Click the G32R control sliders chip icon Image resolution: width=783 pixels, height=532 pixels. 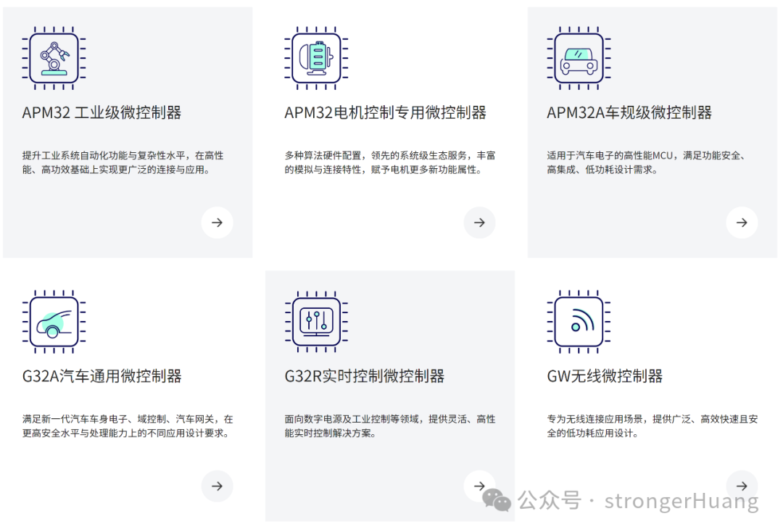click(x=316, y=322)
